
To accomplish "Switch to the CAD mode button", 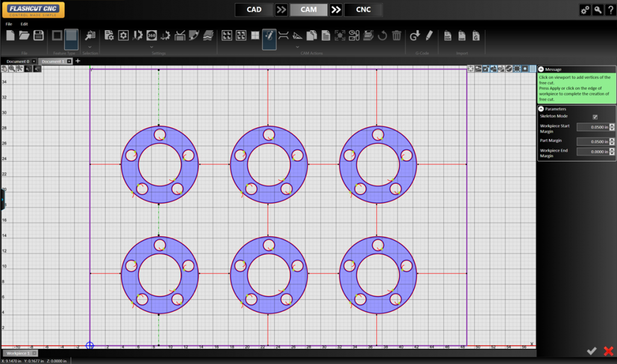I will pos(254,10).
